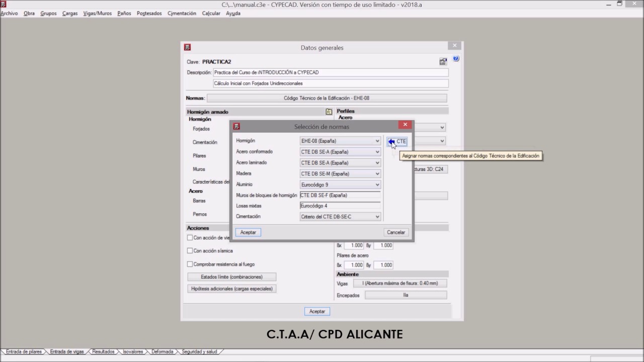The image size is (644, 362).
Task: Click the help question mark icon
Action: click(x=456, y=58)
